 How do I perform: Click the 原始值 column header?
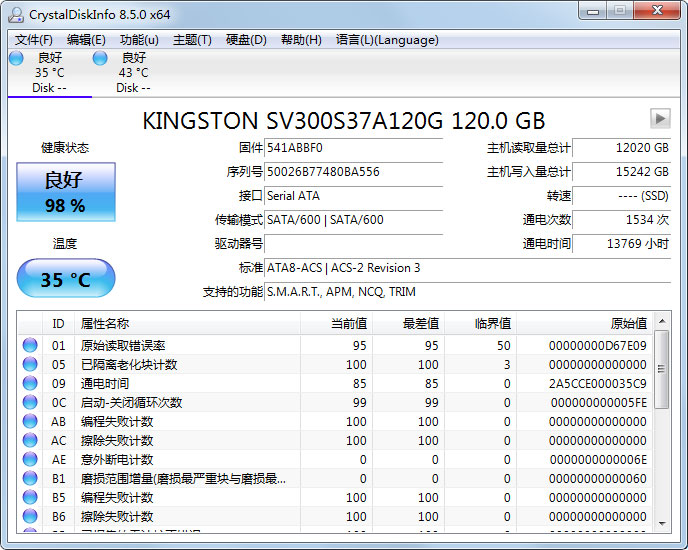pyautogui.click(x=585, y=324)
